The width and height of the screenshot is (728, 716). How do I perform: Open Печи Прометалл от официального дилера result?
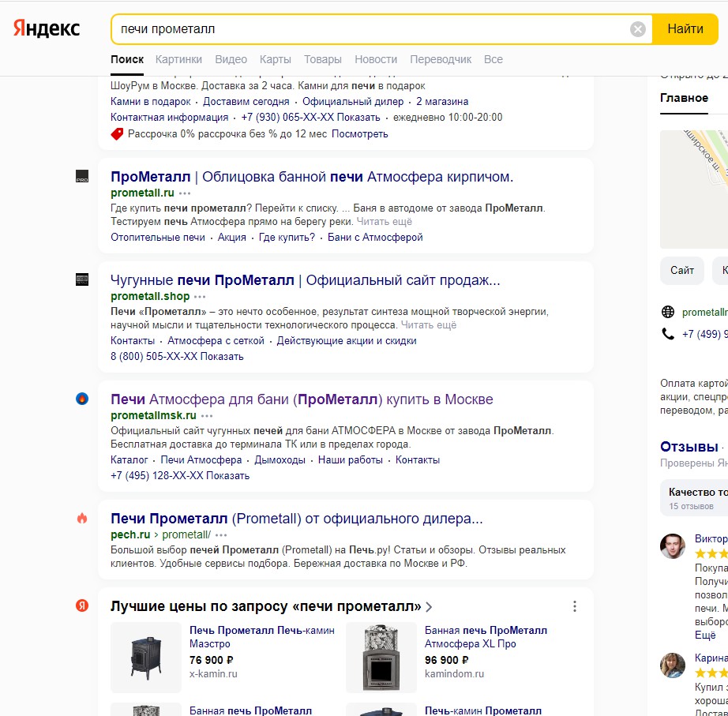point(297,519)
